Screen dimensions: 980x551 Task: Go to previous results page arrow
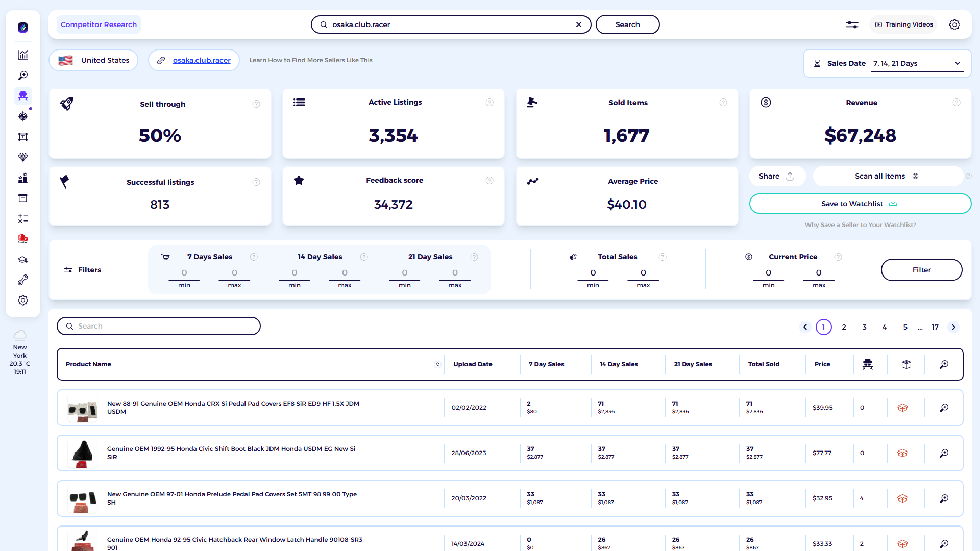tap(805, 327)
